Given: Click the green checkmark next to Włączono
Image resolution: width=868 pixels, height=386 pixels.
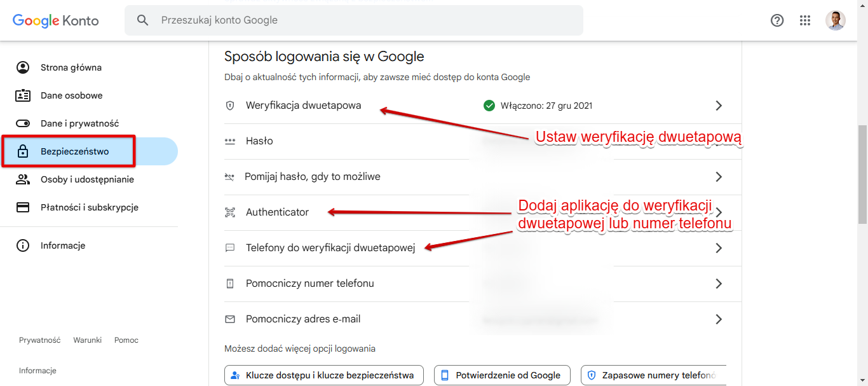Looking at the screenshot, I should [489, 106].
